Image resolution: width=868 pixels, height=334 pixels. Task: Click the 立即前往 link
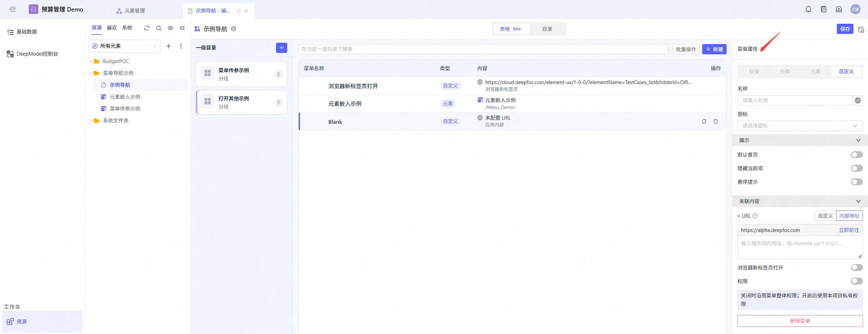pos(849,230)
